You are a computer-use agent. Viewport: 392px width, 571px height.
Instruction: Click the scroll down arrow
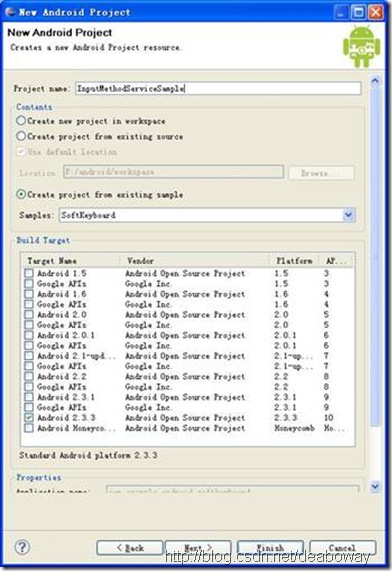click(x=375, y=486)
